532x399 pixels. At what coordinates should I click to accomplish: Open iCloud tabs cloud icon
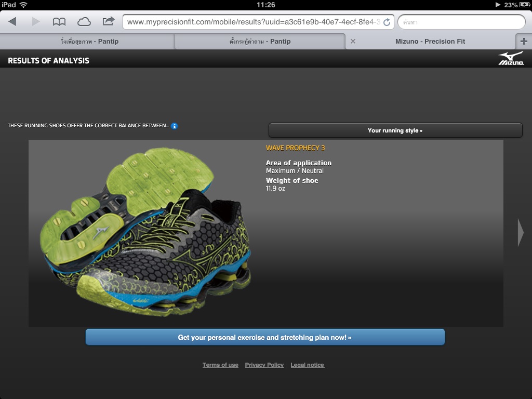[84, 22]
